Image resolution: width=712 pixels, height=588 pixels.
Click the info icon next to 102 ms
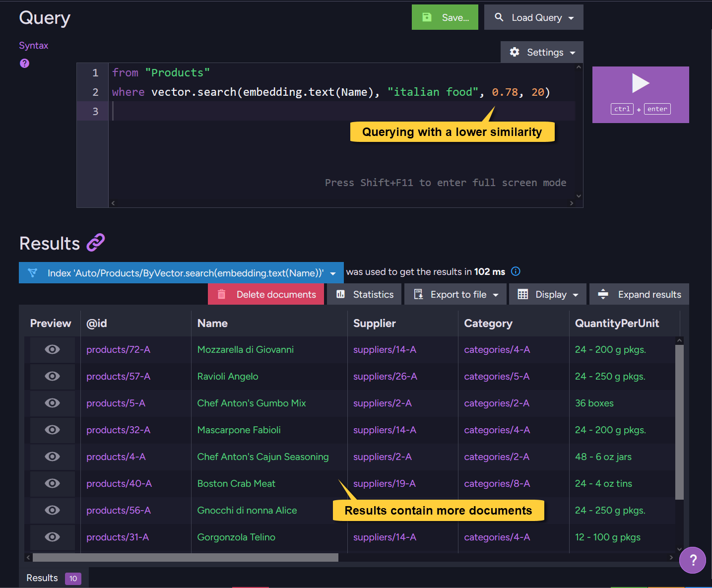[516, 271]
